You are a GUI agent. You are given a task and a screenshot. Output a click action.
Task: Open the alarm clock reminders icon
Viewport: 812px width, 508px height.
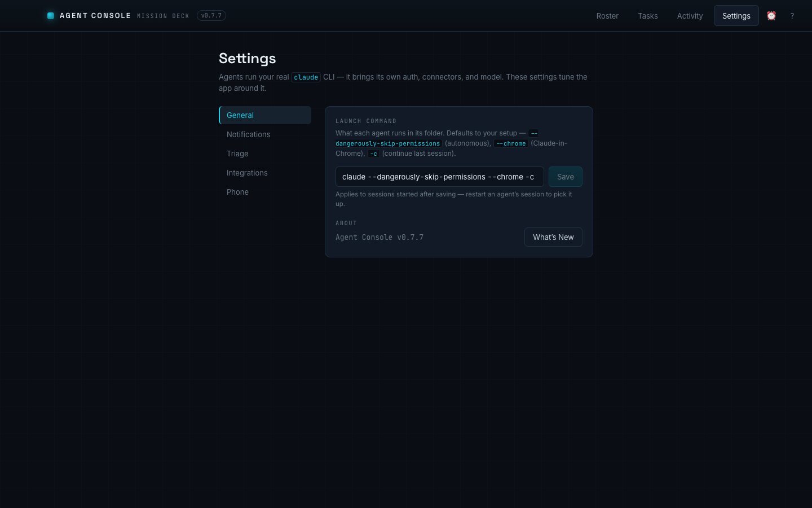(771, 16)
